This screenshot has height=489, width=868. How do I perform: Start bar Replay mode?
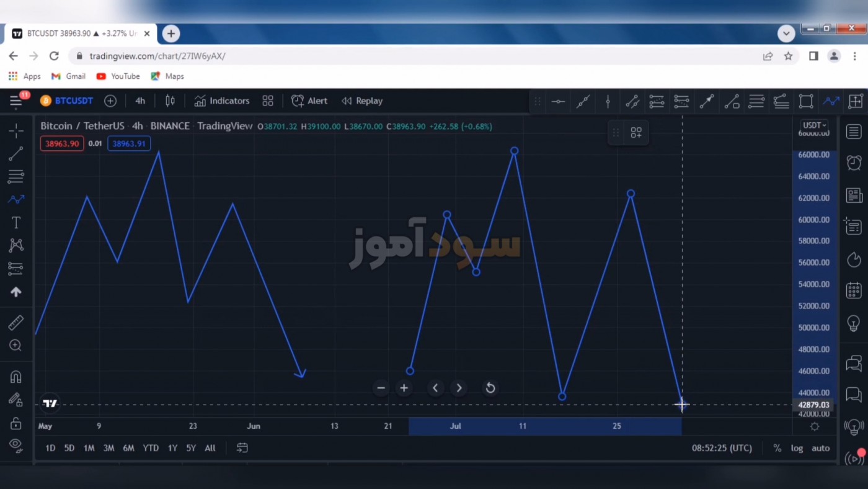pyautogui.click(x=362, y=101)
